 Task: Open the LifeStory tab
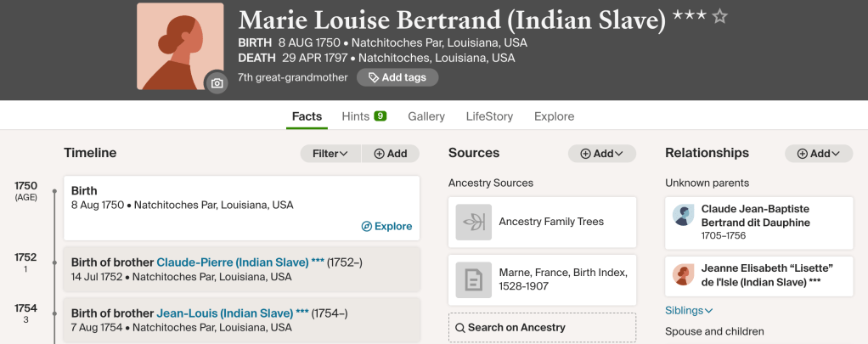click(x=489, y=116)
